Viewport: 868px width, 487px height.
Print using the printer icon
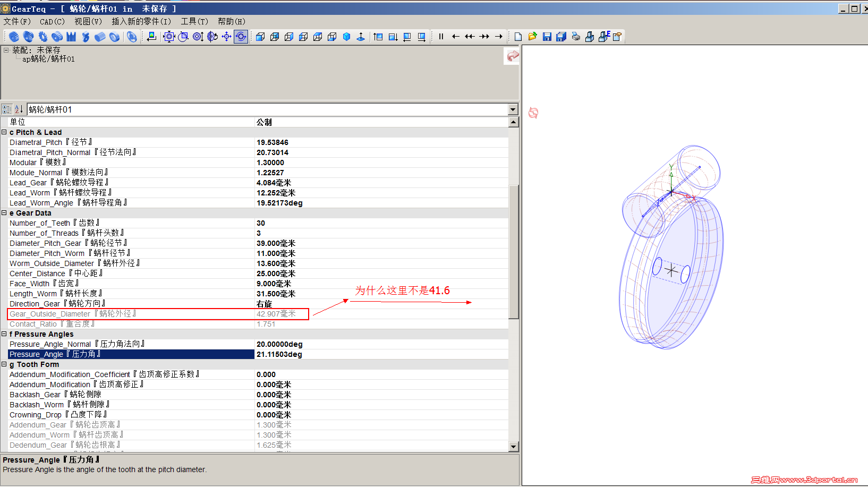[x=575, y=37]
